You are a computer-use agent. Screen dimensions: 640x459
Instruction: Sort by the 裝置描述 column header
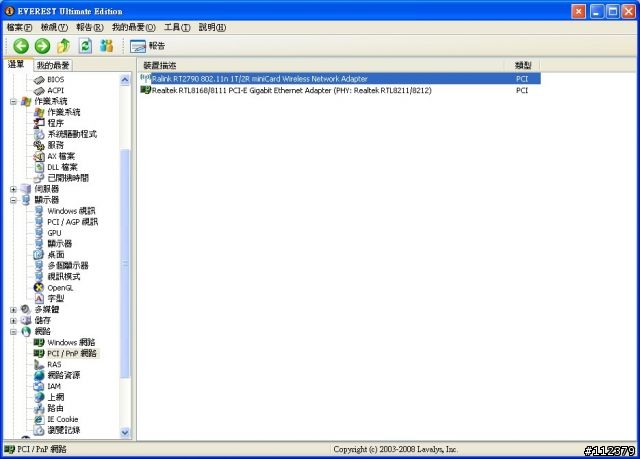coord(320,65)
